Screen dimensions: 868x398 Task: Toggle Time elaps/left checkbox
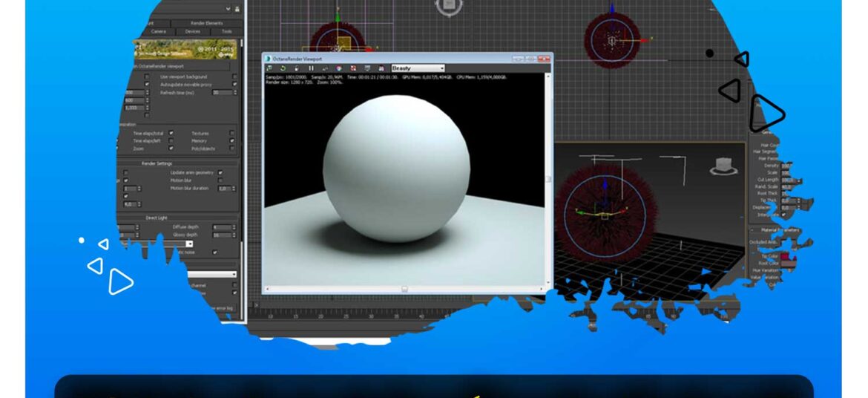point(171,141)
